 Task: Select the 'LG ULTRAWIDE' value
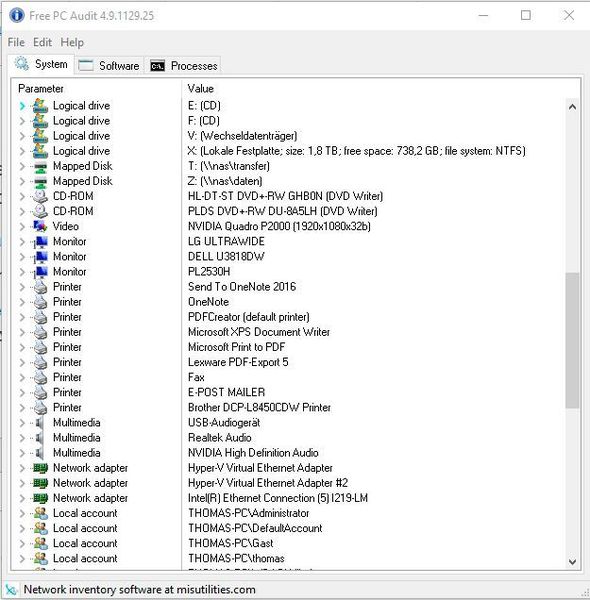[x=226, y=242]
